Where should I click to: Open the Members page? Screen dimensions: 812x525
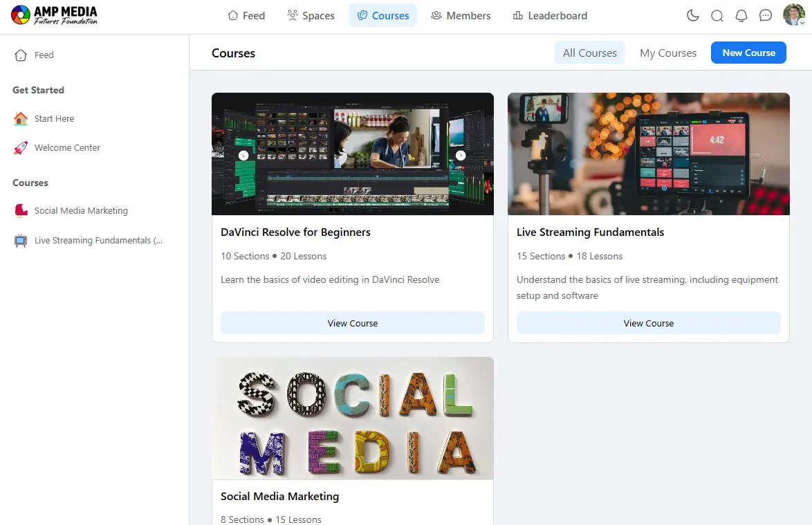click(461, 15)
